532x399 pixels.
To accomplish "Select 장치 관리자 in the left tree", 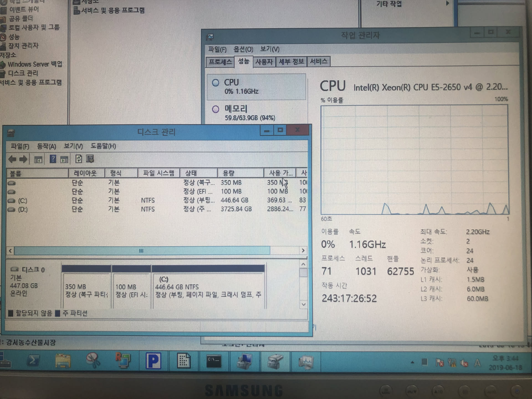I will coord(23,46).
